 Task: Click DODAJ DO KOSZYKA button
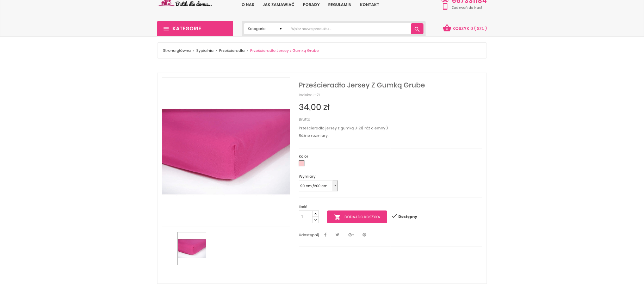pyautogui.click(x=357, y=217)
